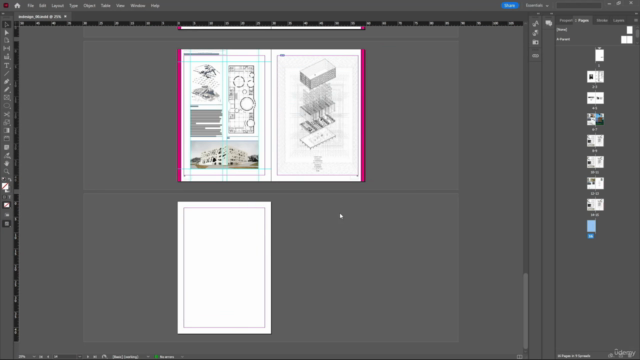Switch to the Properties panel tab

click(x=565, y=20)
